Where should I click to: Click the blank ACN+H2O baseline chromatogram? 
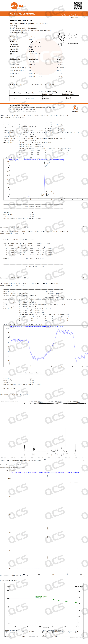[47, 345]
